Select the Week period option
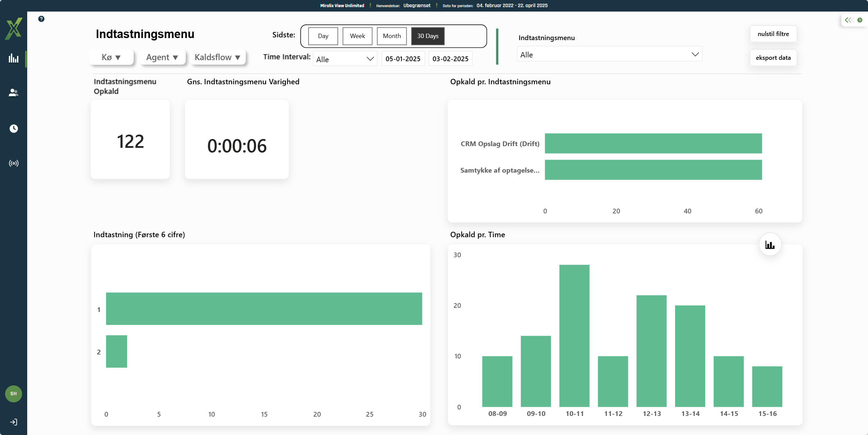Image resolution: width=868 pixels, height=435 pixels. (357, 36)
